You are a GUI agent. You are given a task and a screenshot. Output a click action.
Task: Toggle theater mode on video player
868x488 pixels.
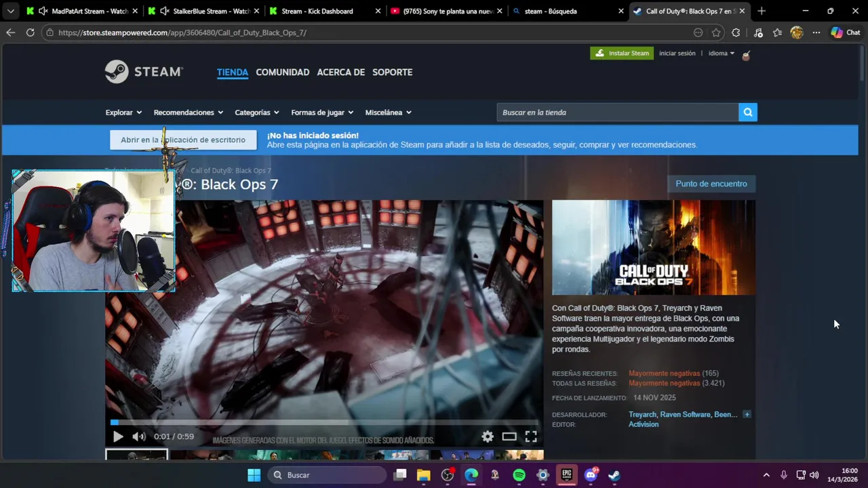coord(509,436)
